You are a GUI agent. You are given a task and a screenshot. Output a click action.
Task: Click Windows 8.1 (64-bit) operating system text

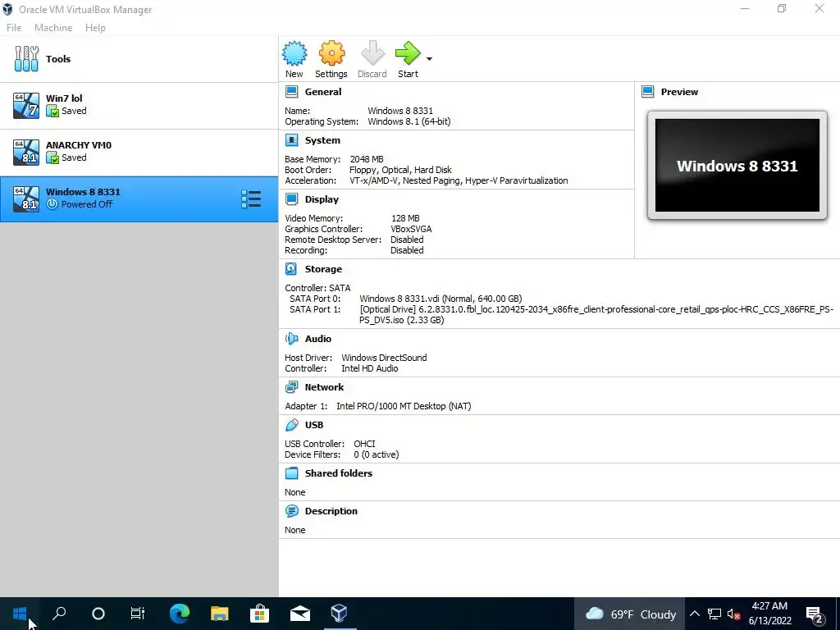(x=409, y=121)
